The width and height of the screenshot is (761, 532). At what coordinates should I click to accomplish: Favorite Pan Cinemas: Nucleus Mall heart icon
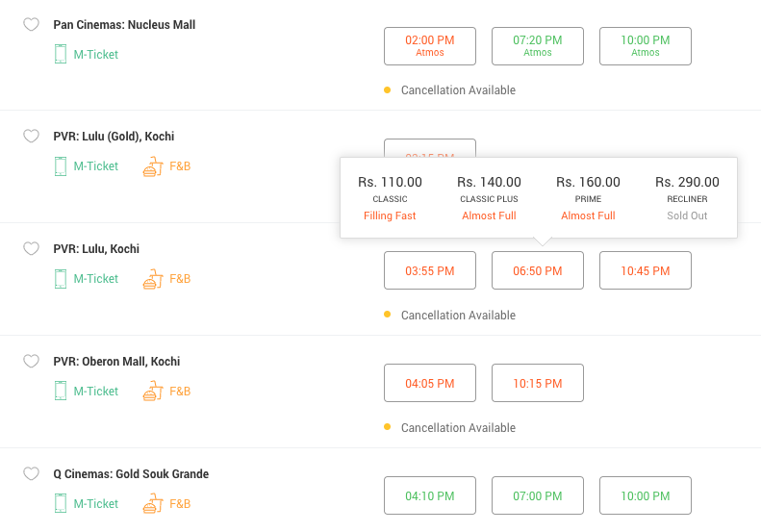[31, 24]
